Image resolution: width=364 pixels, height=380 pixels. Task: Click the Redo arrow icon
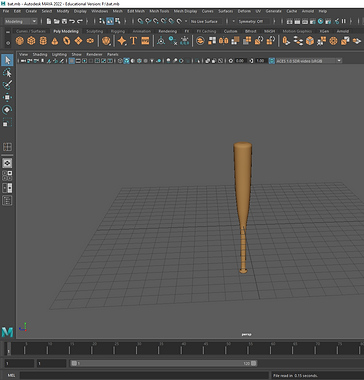pos(79,21)
